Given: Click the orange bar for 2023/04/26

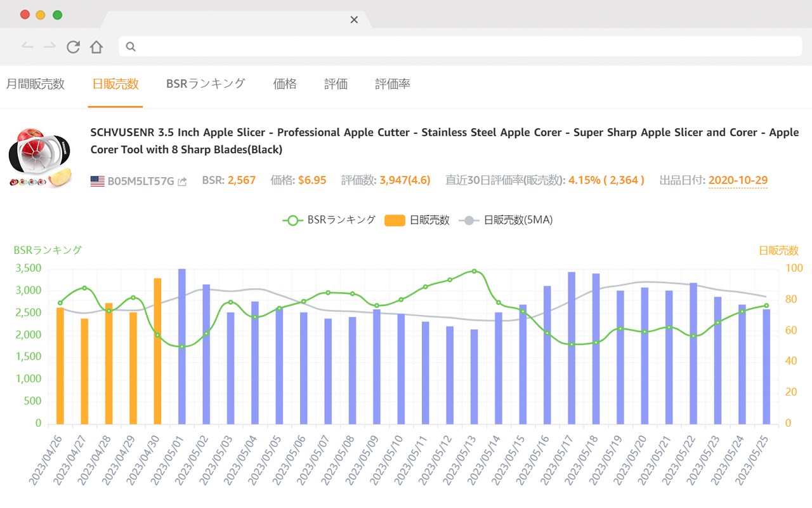Looking at the screenshot, I should point(60,366).
